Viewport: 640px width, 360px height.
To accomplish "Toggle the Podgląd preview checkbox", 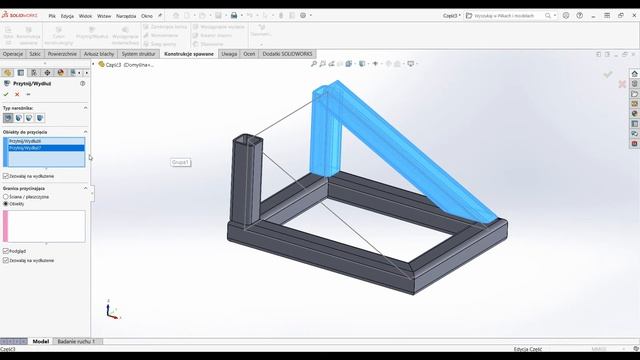I will tap(6, 251).
